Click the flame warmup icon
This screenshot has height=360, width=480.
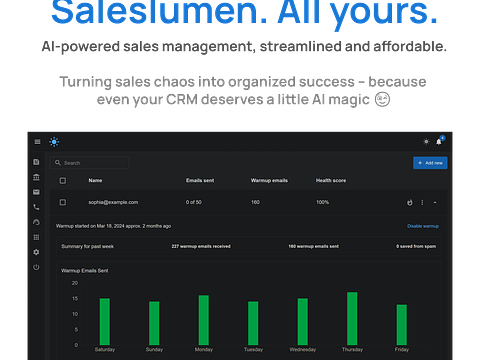410,202
